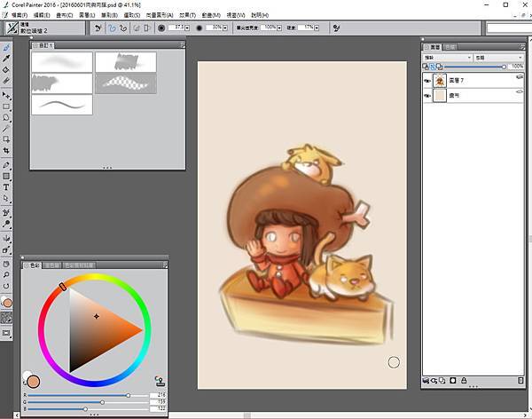This screenshot has height=419, width=532.
Task: Choose the checkered eraser stroke preset
Action: click(x=126, y=84)
